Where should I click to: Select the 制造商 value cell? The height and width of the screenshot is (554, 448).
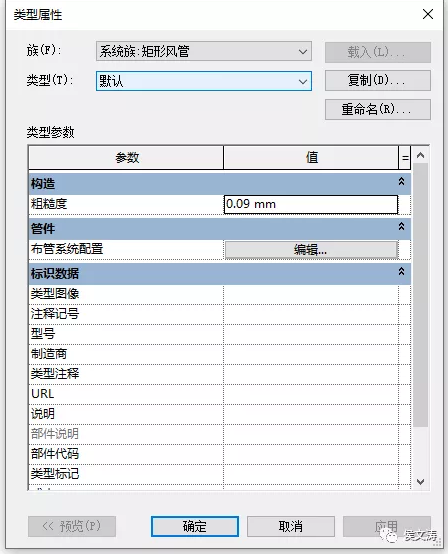pyautogui.click(x=311, y=355)
